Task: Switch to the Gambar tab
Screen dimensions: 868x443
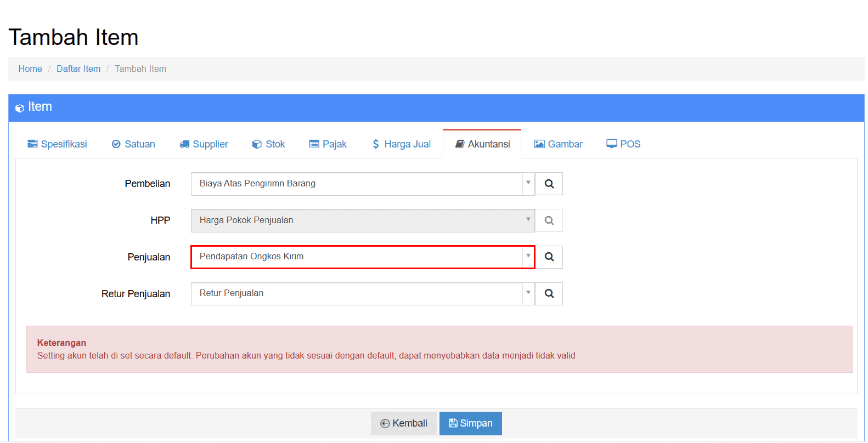Action: [558, 144]
